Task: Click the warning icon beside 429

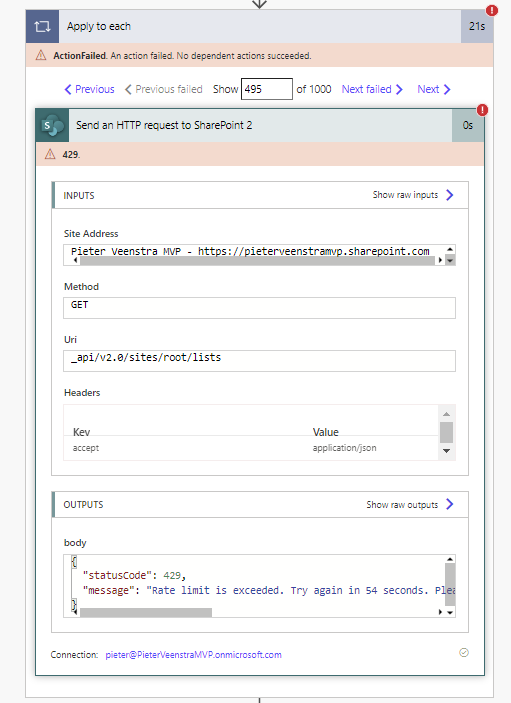Action: 50,154
